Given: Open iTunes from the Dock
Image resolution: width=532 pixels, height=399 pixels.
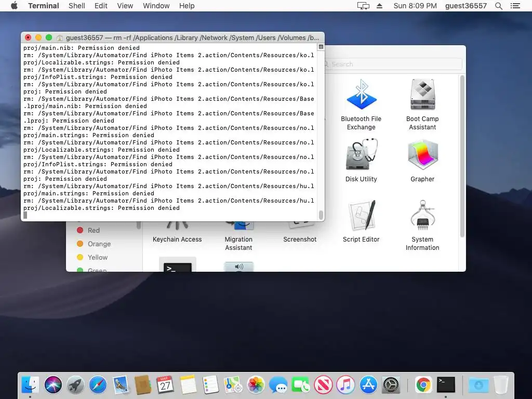Looking at the screenshot, I should tap(345, 385).
